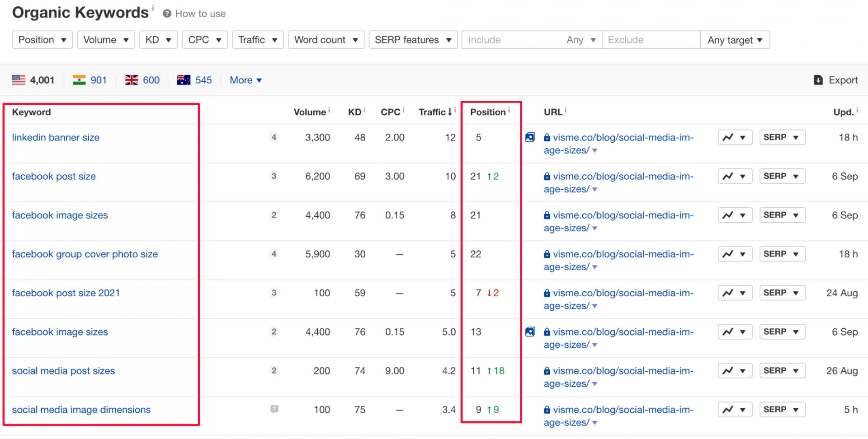This screenshot has width=868, height=439.
Task: Open keyword link linkedin banner size
Action: click(56, 137)
